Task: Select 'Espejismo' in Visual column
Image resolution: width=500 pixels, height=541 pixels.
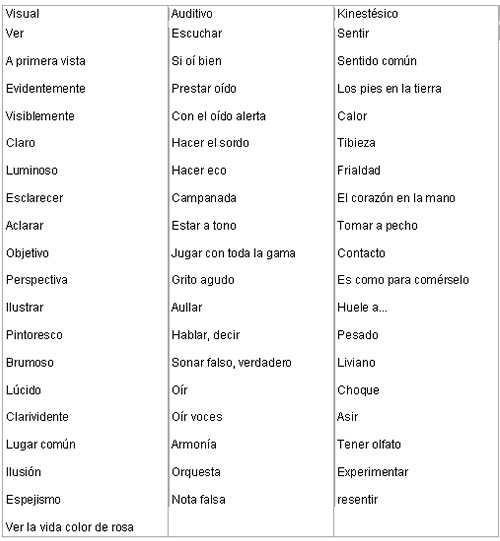Action: (x=33, y=500)
